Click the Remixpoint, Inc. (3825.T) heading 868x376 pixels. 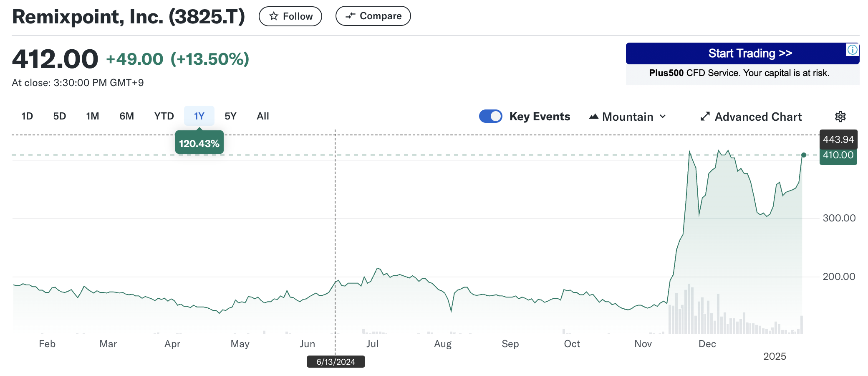tap(129, 17)
